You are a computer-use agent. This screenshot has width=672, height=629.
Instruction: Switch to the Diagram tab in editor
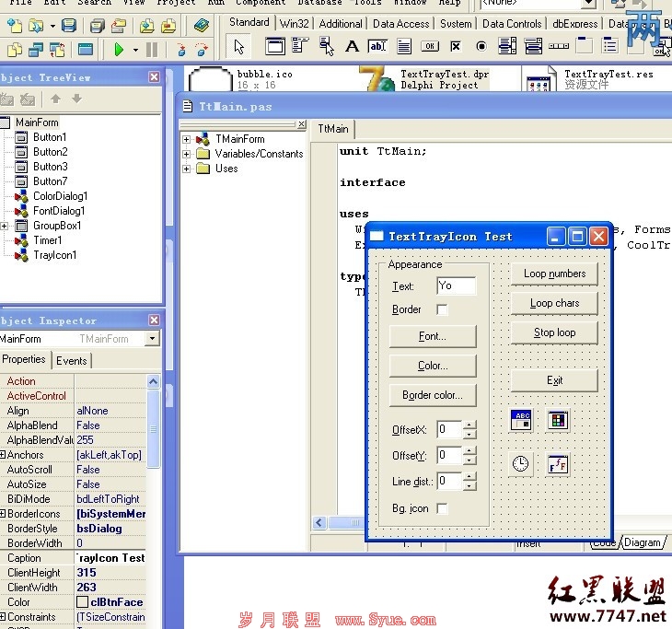pos(643,542)
